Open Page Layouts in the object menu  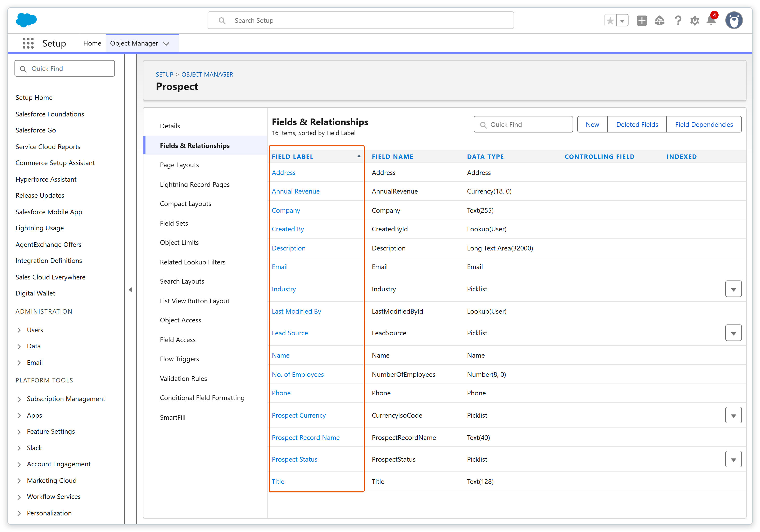pyautogui.click(x=179, y=165)
